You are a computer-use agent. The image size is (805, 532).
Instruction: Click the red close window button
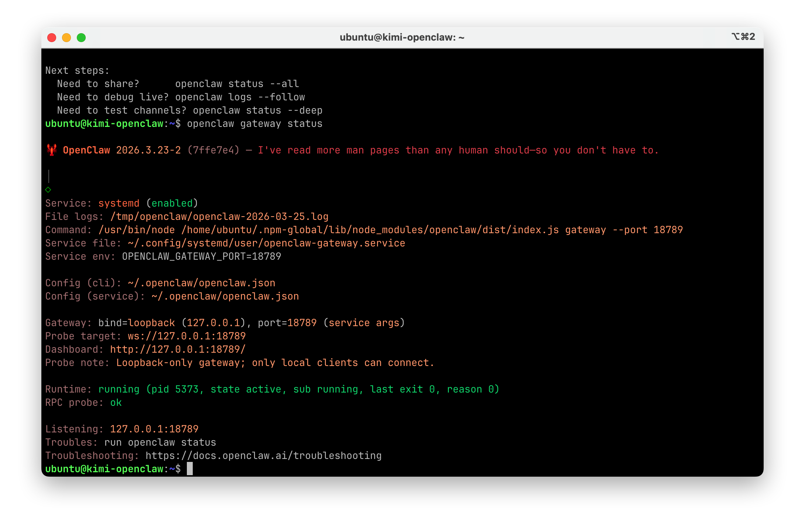pyautogui.click(x=52, y=38)
